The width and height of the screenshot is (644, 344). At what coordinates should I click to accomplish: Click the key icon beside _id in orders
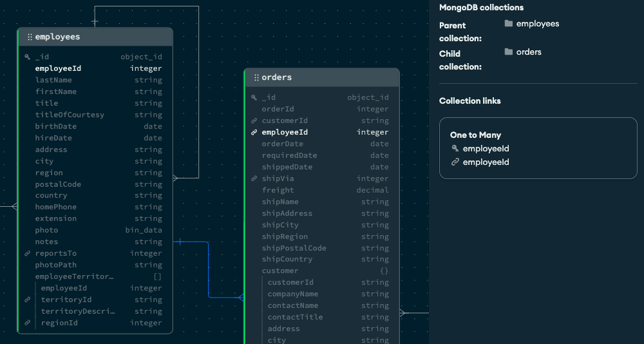pyautogui.click(x=254, y=98)
